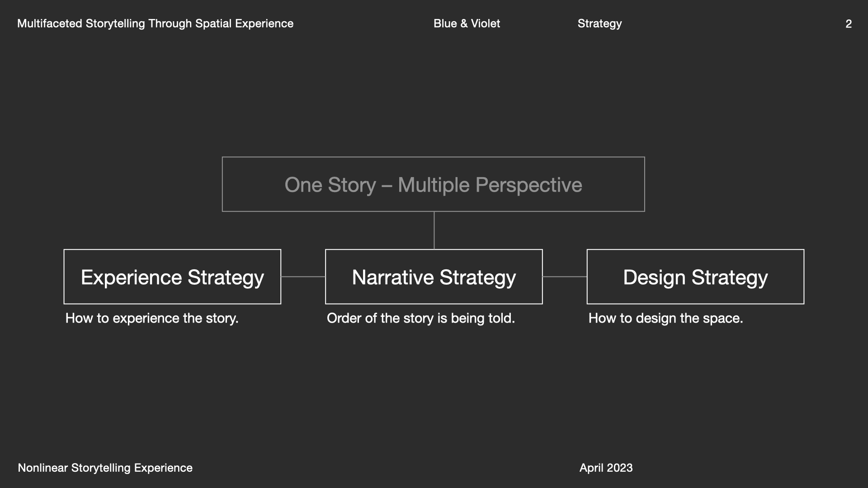The height and width of the screenshot is (488, 868).
Task: Click the Nonlinear Storytelling Experience footer
Action: pyautogui.click(x=105, y=468)
